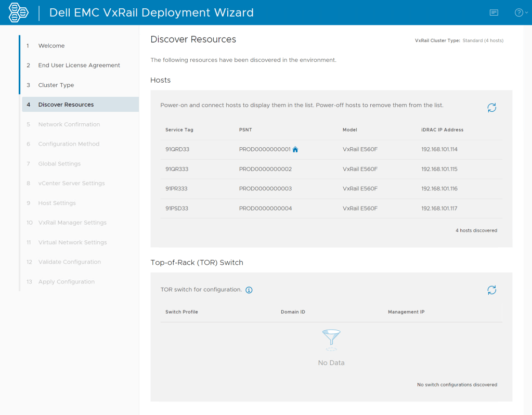Click the Management IP column header
Screen dimensions: 532x415
pyautogui.click(x=406, y=312)
